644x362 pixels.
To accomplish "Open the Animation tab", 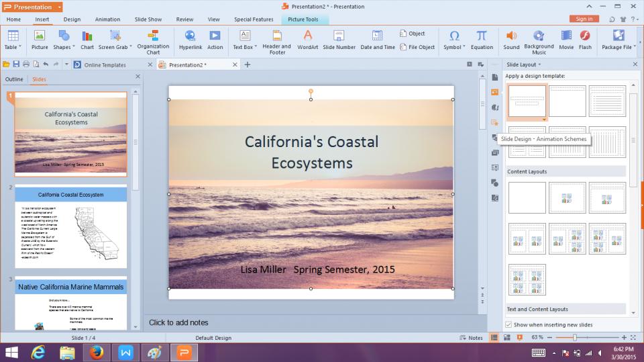I will (107, 19).
